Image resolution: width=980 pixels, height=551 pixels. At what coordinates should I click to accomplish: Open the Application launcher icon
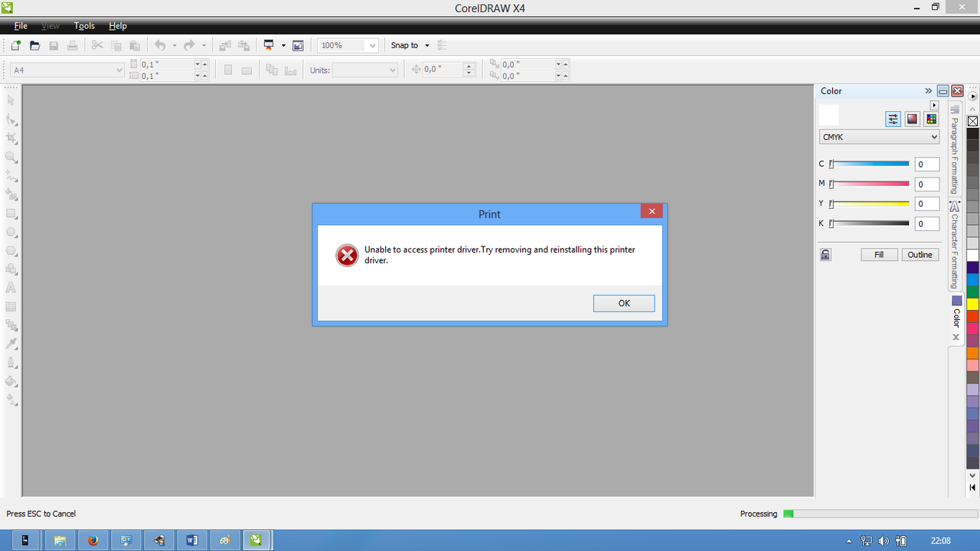[x=269, y=46]
